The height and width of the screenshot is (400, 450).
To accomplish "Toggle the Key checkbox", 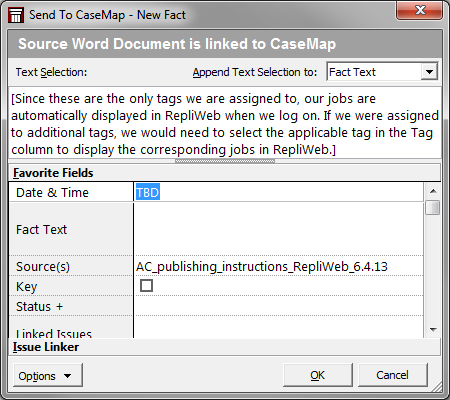I will tap(146, 286).
